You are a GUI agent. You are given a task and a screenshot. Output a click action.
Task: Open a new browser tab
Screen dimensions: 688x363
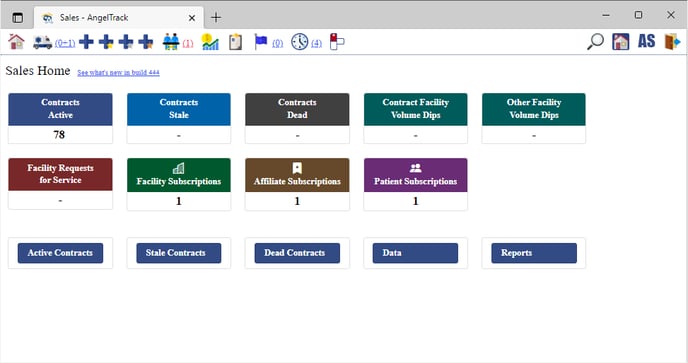216,18
